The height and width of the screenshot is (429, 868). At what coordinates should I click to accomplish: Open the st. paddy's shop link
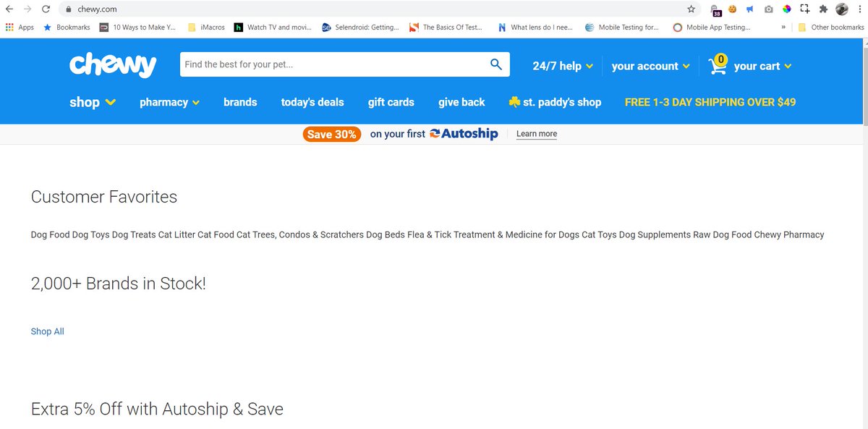point(555,102)
